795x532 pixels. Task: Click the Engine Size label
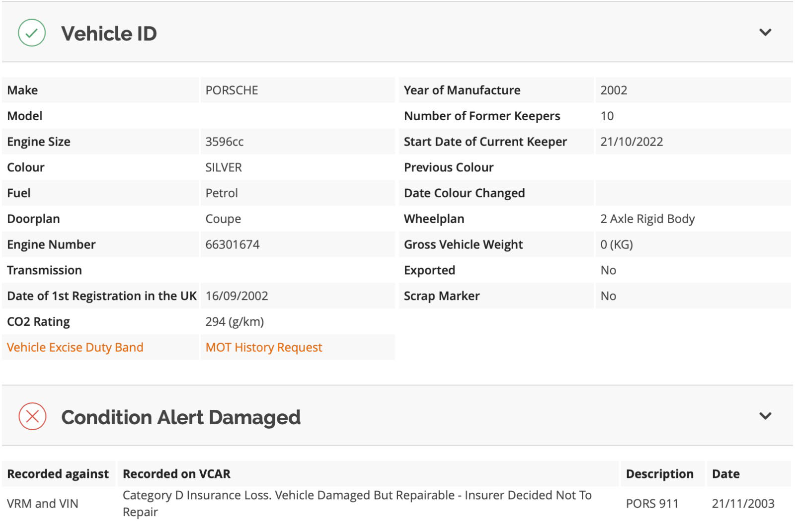[x=39, y=142]
